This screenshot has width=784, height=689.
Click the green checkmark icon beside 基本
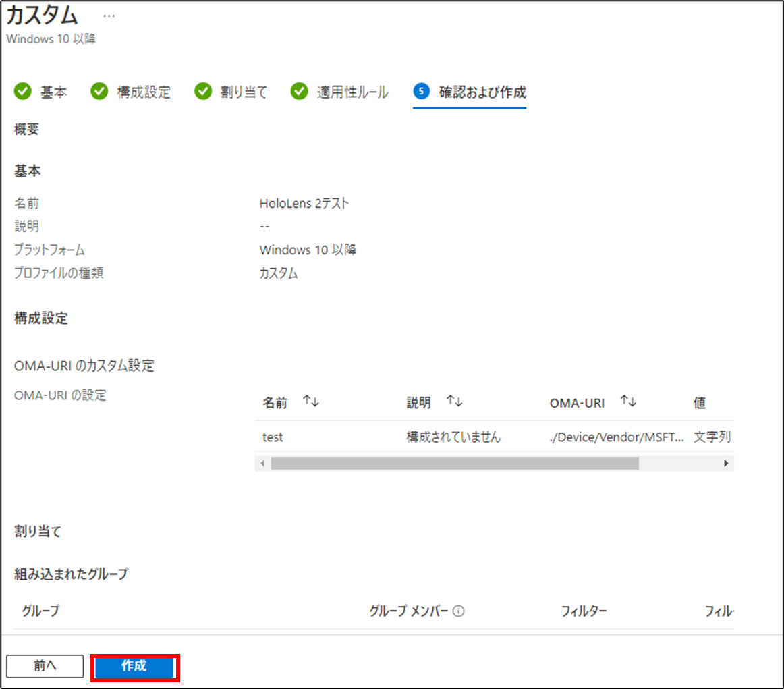[x=22, y=92]
